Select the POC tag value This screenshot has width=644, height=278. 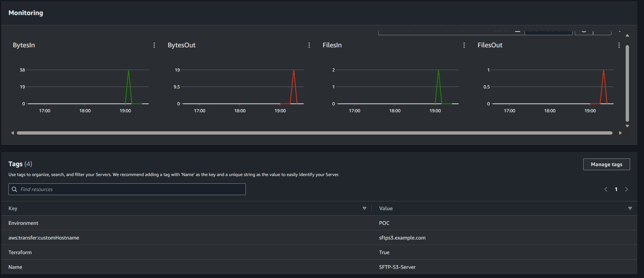pos(384,223)
